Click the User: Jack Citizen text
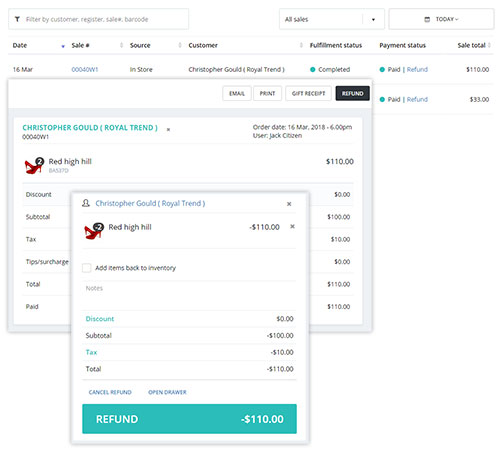The height and width of the screenshot is (451, 500). (277, 136)
